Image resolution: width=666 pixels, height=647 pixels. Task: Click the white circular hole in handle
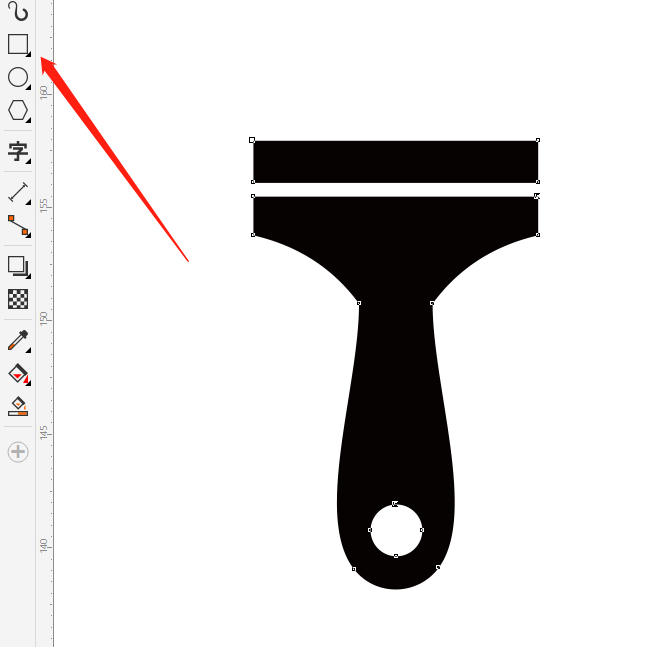(396, 530)
